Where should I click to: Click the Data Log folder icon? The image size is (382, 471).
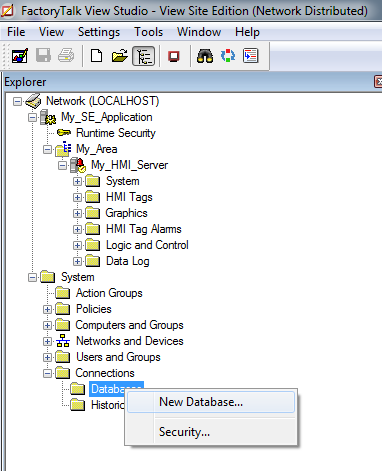coord(93,261)
